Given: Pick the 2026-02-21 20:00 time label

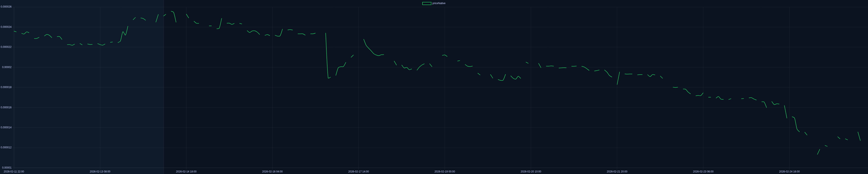Looking at the screenshot, I should [x=617, y=172].
